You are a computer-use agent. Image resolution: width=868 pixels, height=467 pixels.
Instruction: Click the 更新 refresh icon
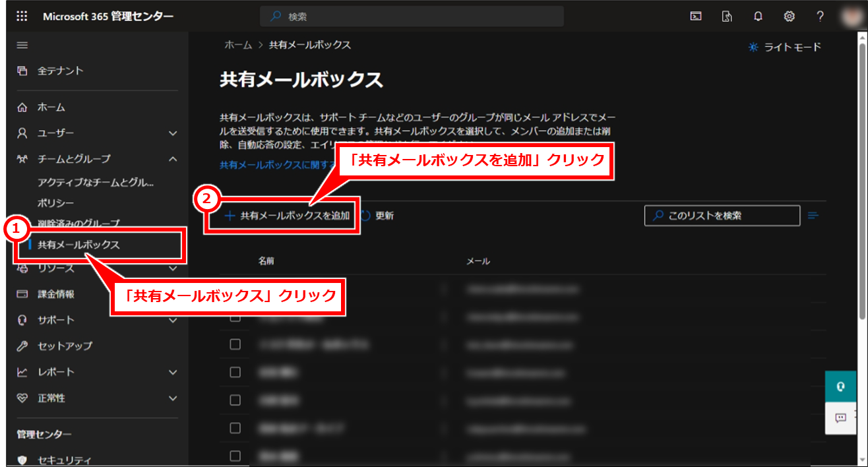365,216
